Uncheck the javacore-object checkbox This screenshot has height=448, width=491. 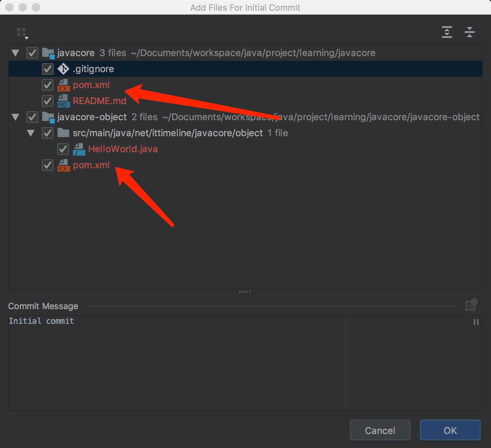(32, 117)
